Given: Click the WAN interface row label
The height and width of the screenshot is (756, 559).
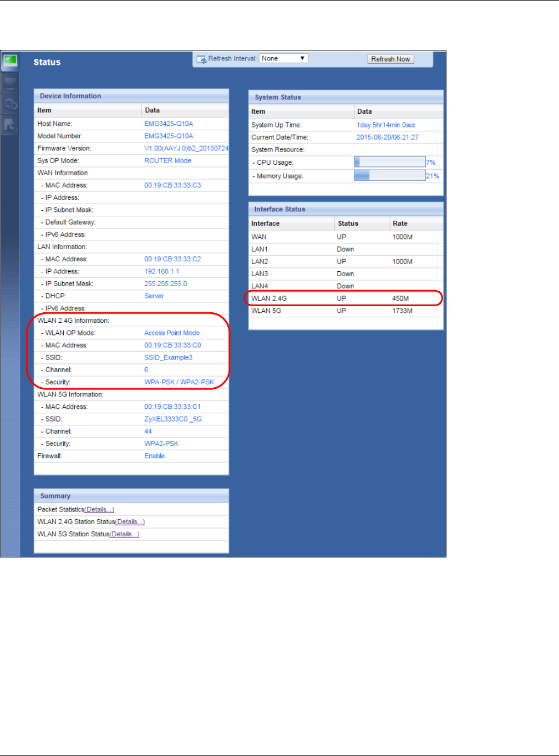Looking at the screenshot, I should coord(259,237).
